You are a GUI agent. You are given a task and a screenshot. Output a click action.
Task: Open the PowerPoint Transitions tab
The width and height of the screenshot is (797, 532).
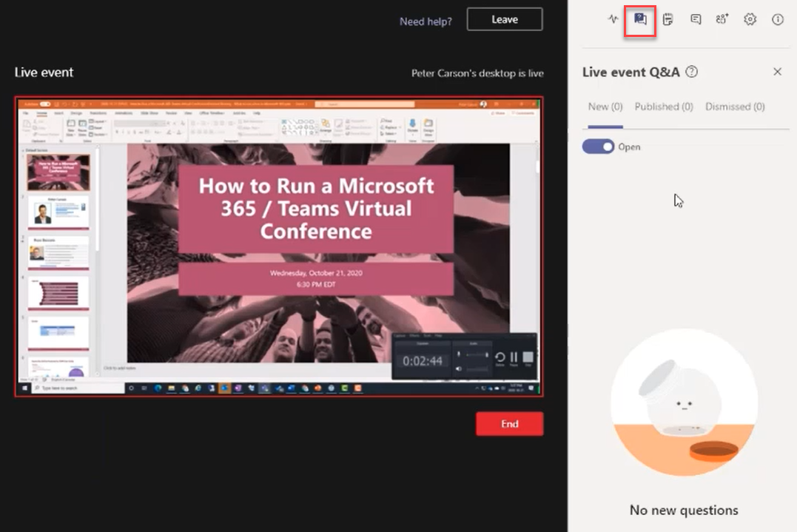tap(98, 113)
